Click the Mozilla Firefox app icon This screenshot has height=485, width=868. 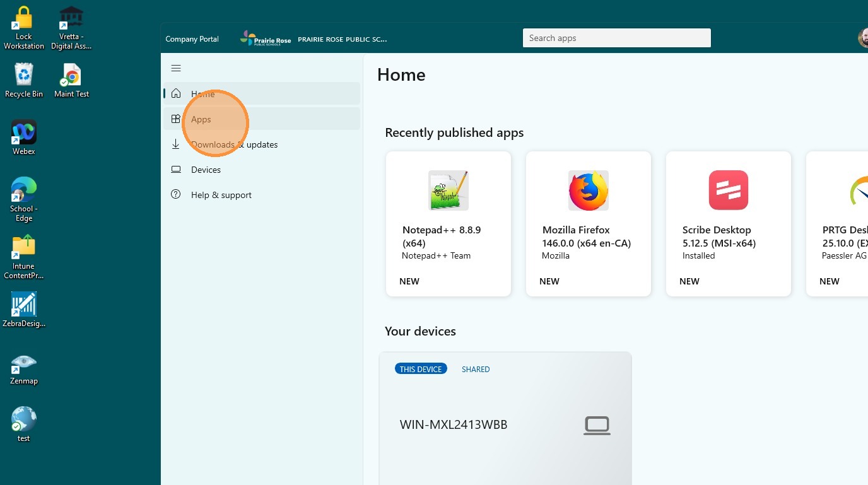588,190
